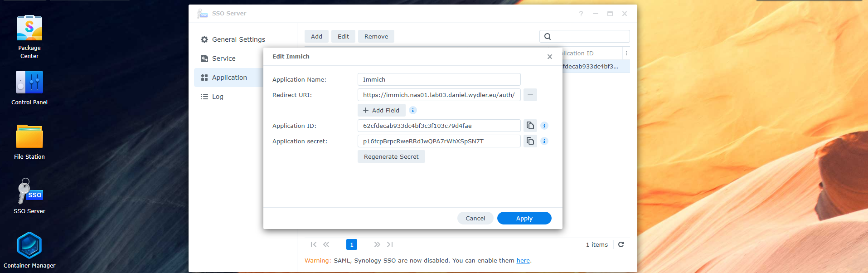This screenshot has height=273, width=868.
Task: Select the Service sidebar item
Action: pyautogui.click(x=223, y=58)
